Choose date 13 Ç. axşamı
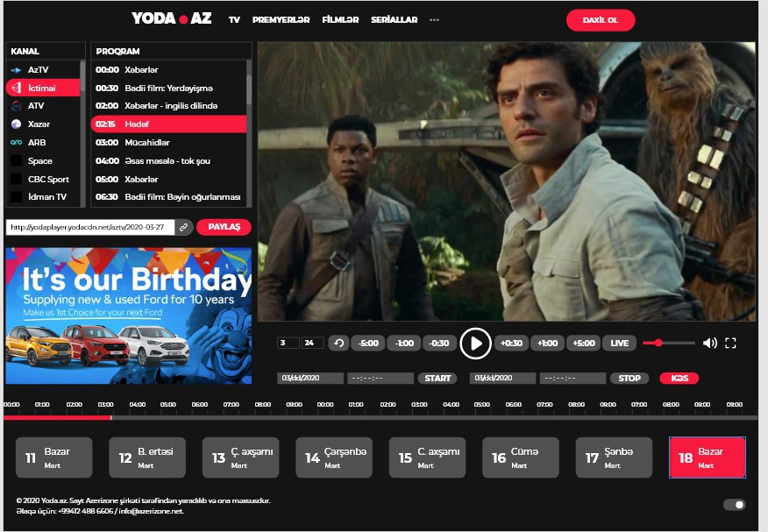768x532 pixels. click(240, 458)
